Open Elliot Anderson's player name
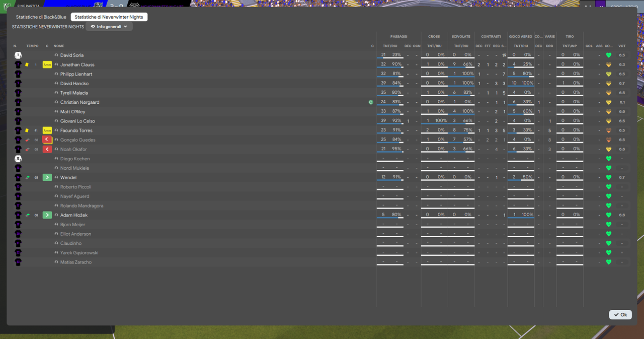The width and height of the screenshot is (644, 339). point(76,234)
